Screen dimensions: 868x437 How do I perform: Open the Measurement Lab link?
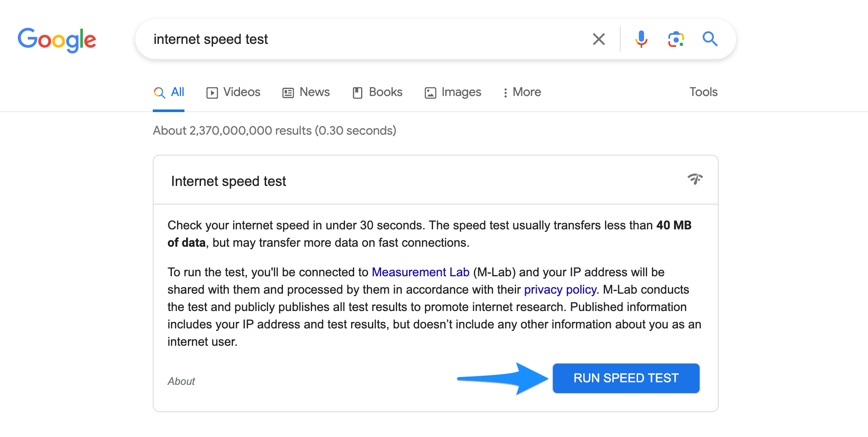point(420,272)
